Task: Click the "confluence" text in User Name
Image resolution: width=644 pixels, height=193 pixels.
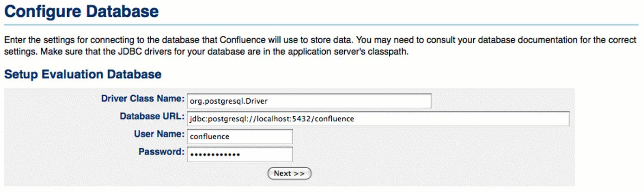Action: point(210,137)
